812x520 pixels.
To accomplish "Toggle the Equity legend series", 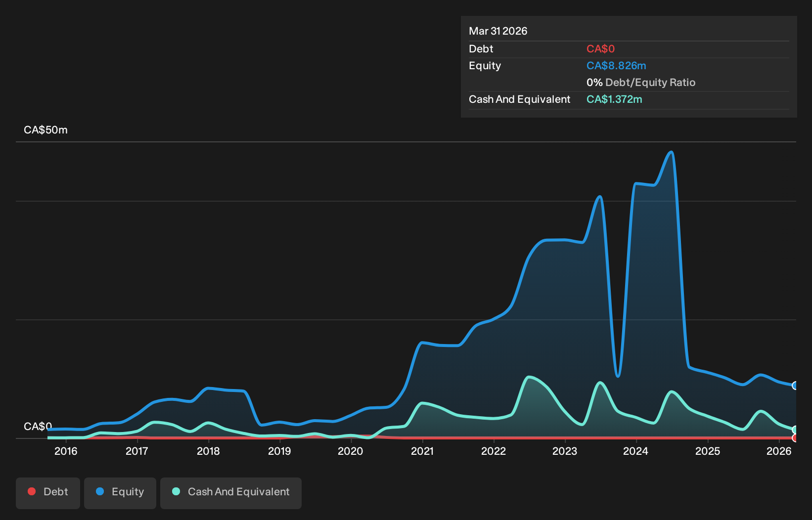I will click(x=120, y=493).
